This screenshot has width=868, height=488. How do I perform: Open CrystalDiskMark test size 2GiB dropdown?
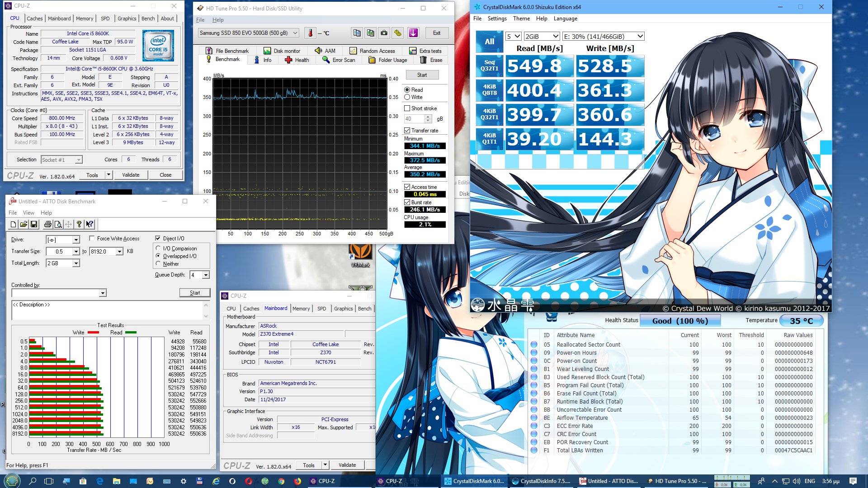(x=542, y=37)
